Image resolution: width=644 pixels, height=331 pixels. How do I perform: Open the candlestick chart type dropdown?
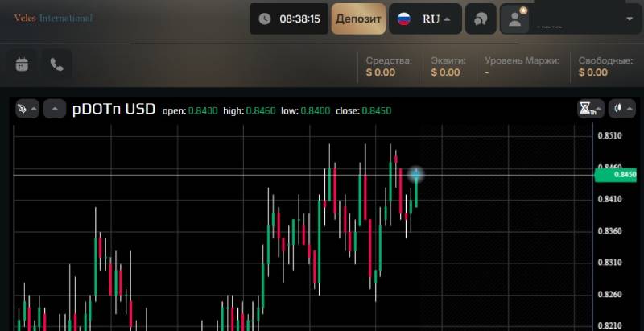coord(621,109)
